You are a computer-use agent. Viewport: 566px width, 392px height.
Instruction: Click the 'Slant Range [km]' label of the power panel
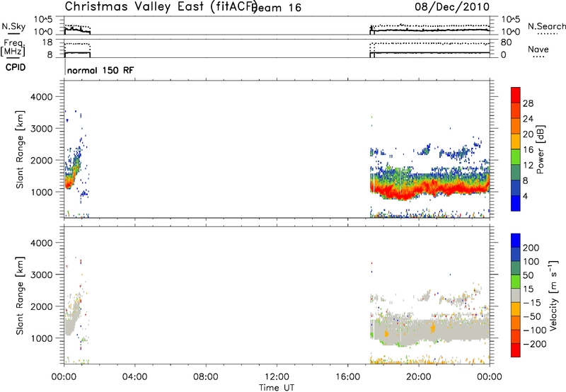point(20,149)
